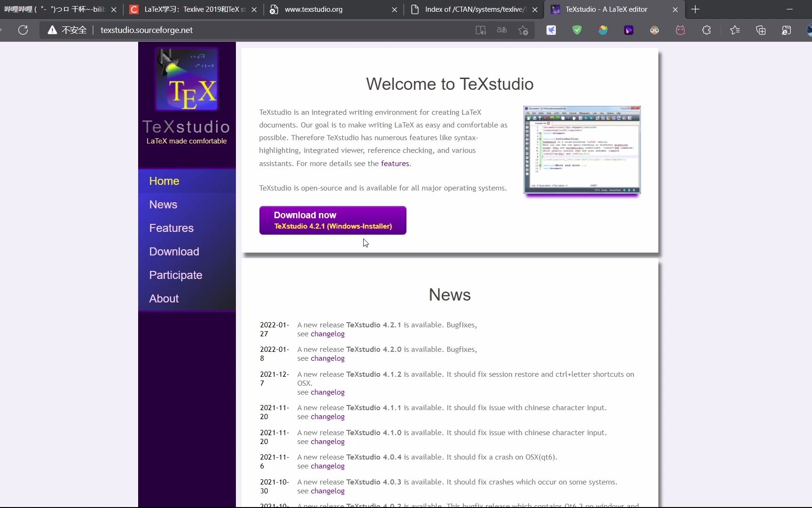The height and width of the screenshot is (508, 812).
Task: Open the immersive reader icon in address bar
Action: coord(481,30)
